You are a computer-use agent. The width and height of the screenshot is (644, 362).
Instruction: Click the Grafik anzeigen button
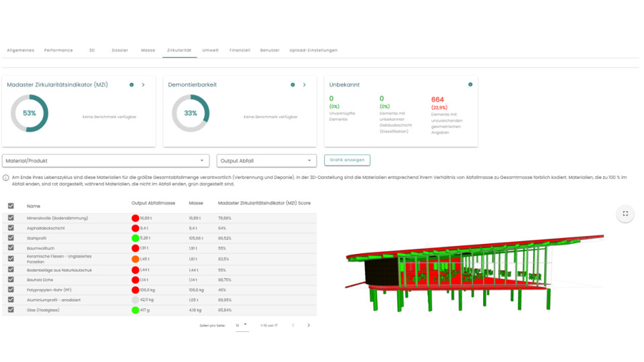(x=347, y=160)
